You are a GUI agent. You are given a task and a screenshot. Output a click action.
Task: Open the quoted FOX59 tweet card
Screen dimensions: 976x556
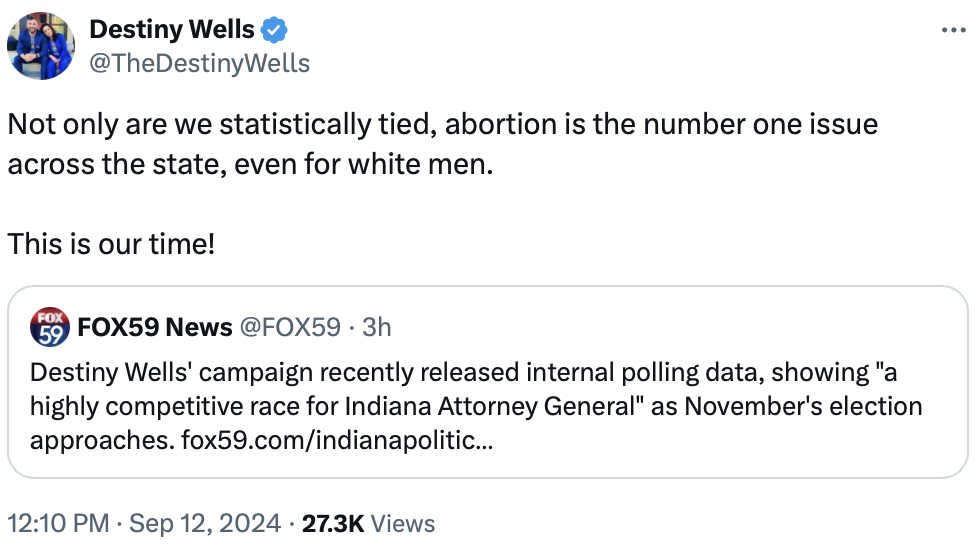point(487,382)
